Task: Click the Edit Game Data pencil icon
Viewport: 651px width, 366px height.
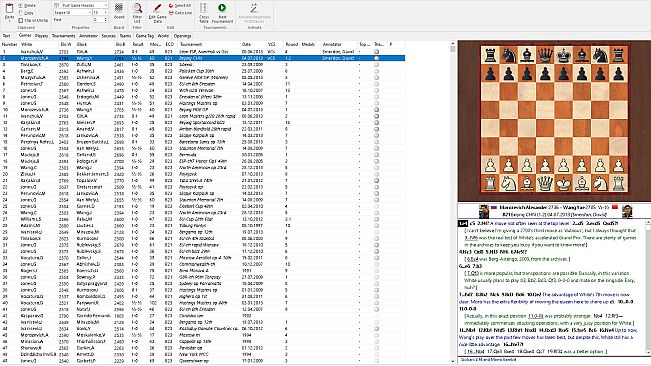Action: pyautogui.click(x=157, y=8)
